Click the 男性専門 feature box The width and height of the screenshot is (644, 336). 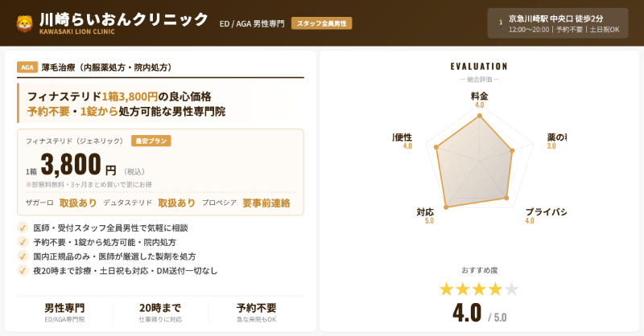(64, 313)
